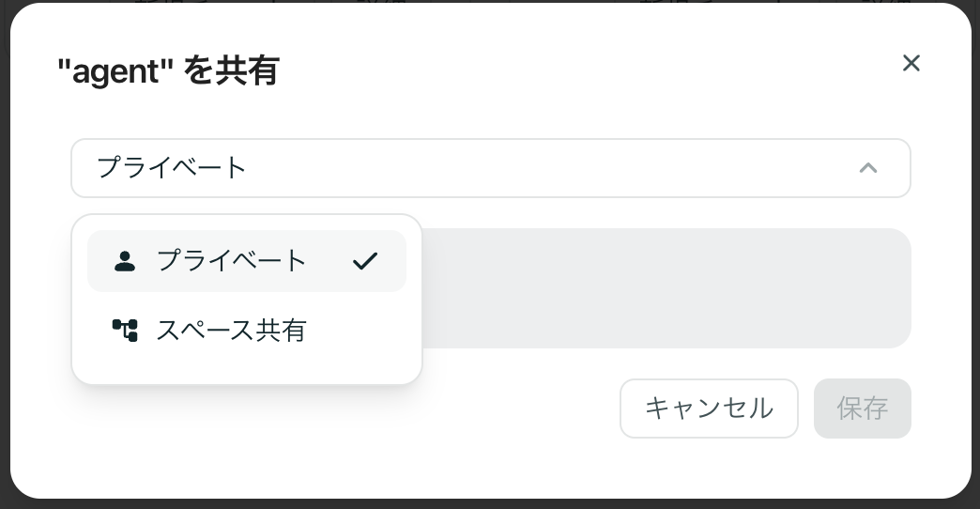Click the person icon beside プライベート option

(x=124, y=261)
